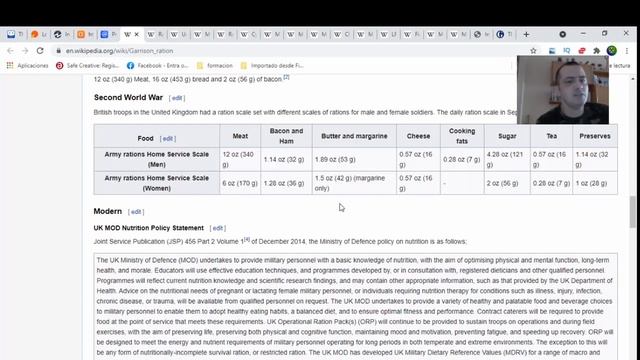Image resolution: width=640 pixels, height=360 pixels.
Task: Click edit link next to Food header
Action: pyautogui.click(x=168, y=138)
